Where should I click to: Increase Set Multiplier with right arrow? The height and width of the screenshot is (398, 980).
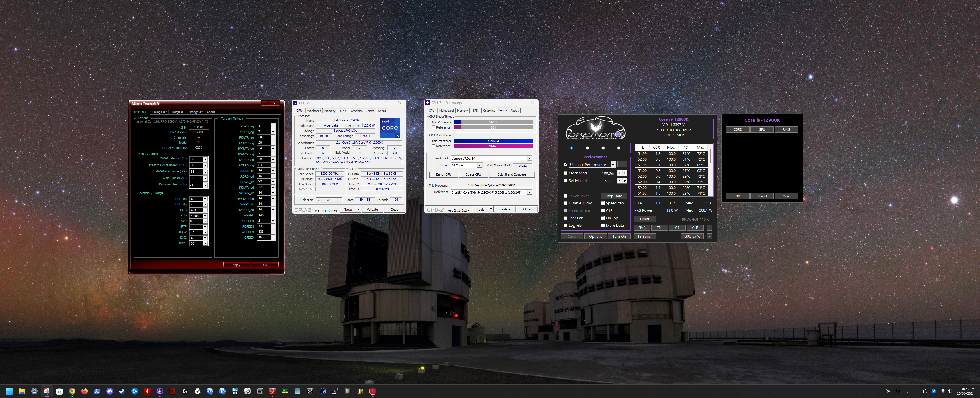pos(625,180)
